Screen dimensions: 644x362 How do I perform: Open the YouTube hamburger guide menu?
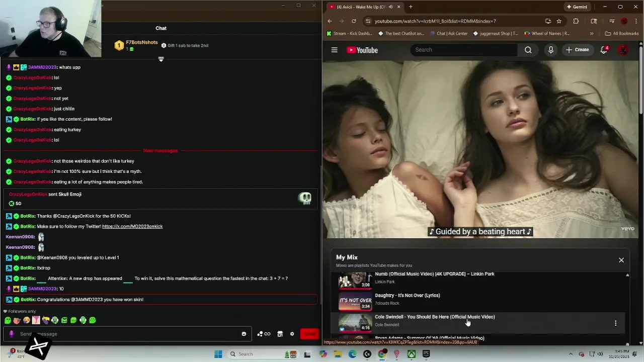click(334, 50)
